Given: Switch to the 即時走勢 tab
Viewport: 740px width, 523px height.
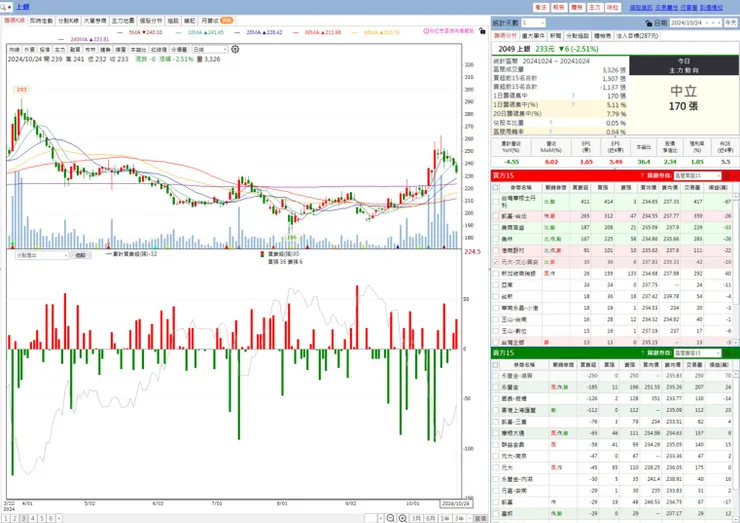Looking at the screenshot, I should (x=41, y=21).
